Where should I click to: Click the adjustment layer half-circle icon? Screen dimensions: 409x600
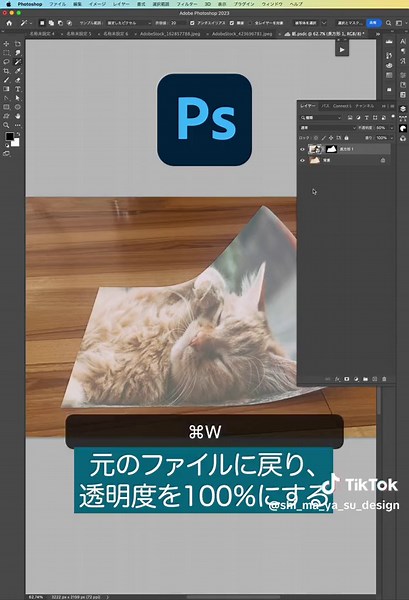(x=356, y=379)
